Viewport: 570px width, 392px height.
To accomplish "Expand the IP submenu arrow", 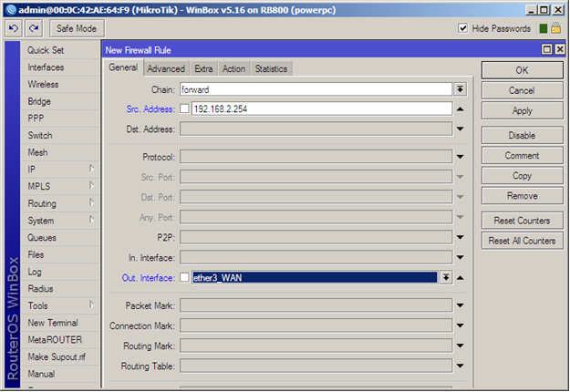I will 91,169.
